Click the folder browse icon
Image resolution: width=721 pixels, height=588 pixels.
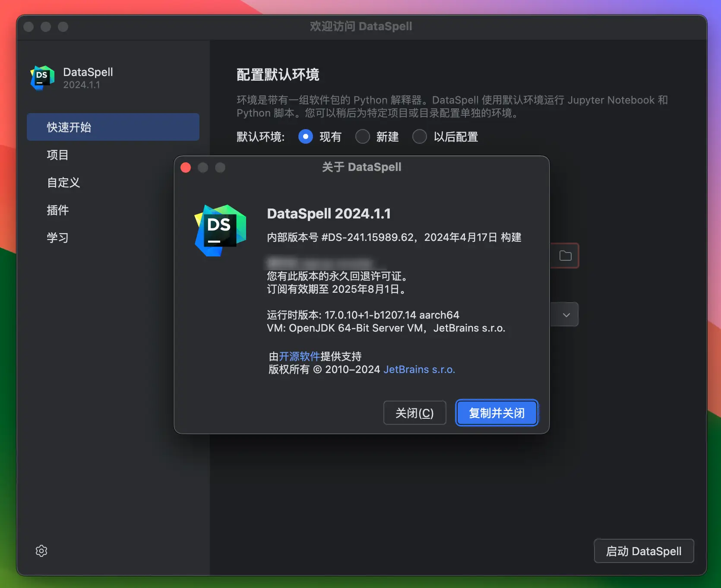(565, 256)
